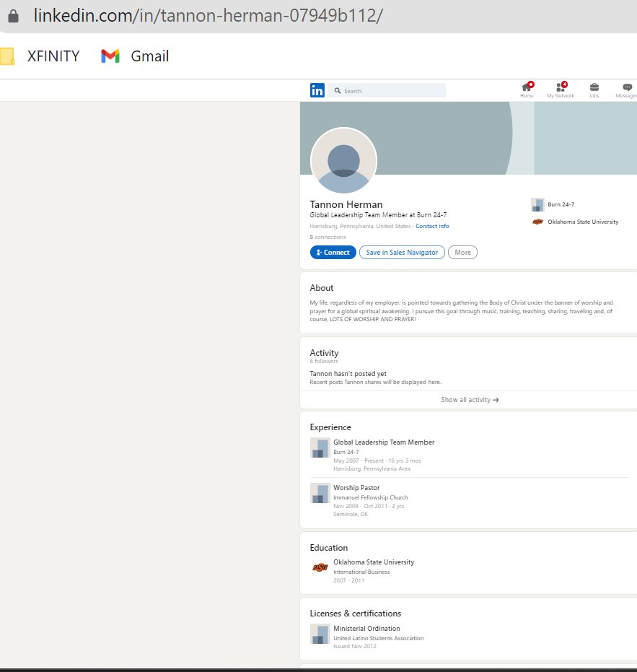Click the OSU logo under Education
This screenshot has height=672, width=637.
(x=320, y=567)
